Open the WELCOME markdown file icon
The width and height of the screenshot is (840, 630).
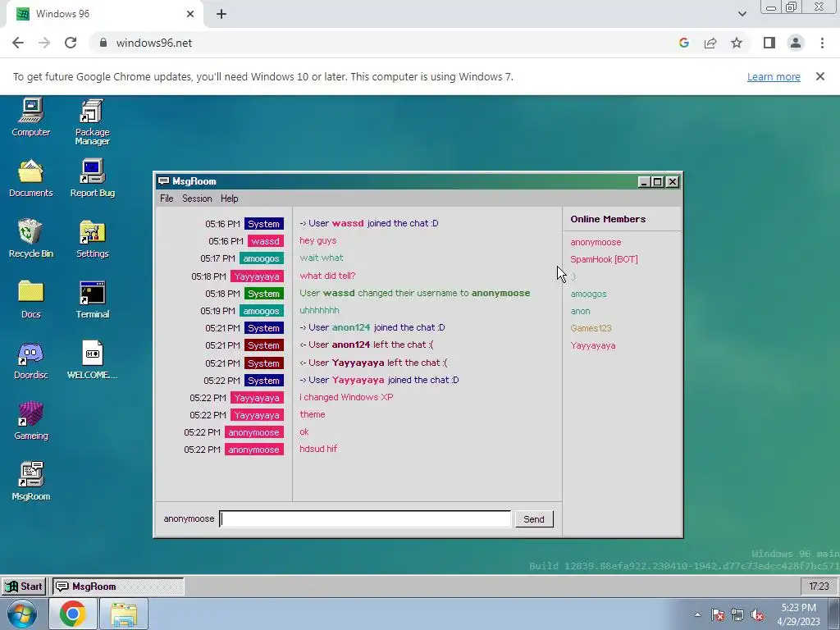[92, 361]
